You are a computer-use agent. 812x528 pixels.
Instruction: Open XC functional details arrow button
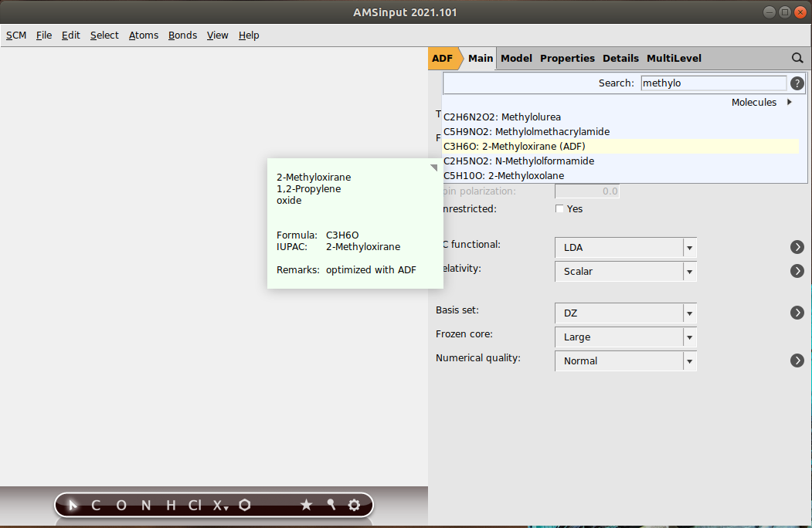797,247
